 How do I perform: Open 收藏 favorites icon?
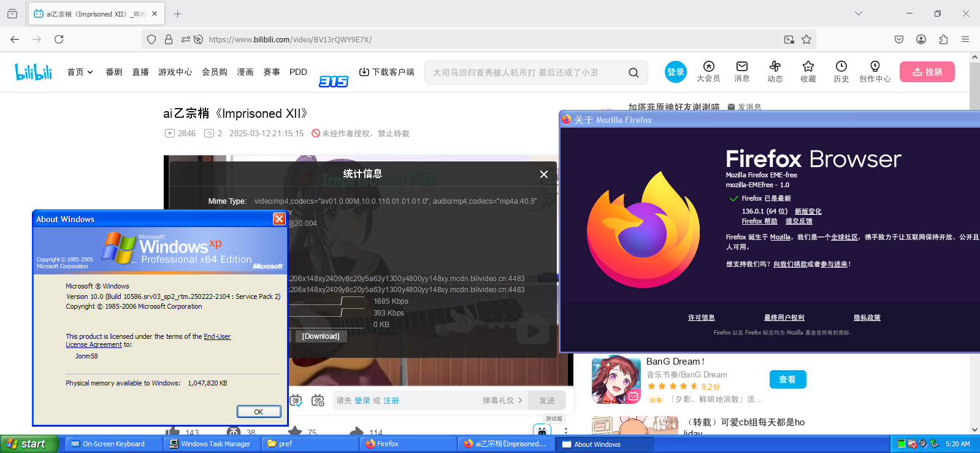(808, 66)
